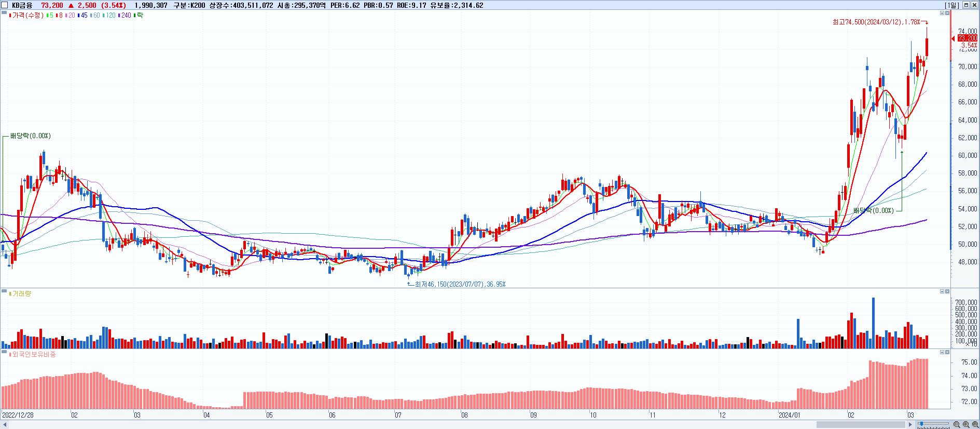Click the 외국인보유비중 indicator label
This screenshot has height=429, width=980.
pyautogui.click(x=32, y=355)
